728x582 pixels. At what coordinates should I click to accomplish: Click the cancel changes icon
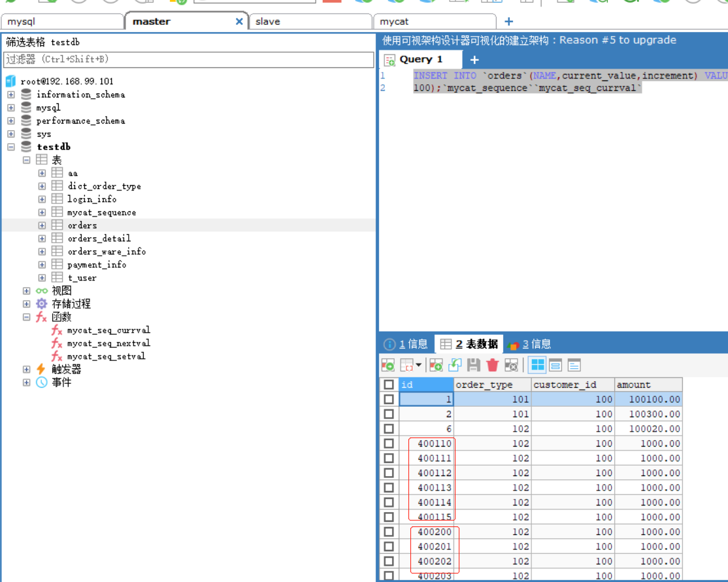point(511,366)
